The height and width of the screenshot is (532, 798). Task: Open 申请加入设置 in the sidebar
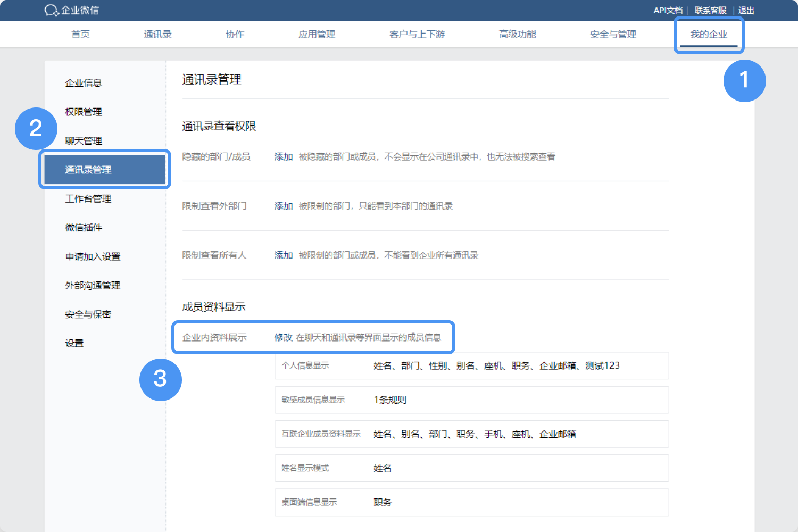[93, 256]
